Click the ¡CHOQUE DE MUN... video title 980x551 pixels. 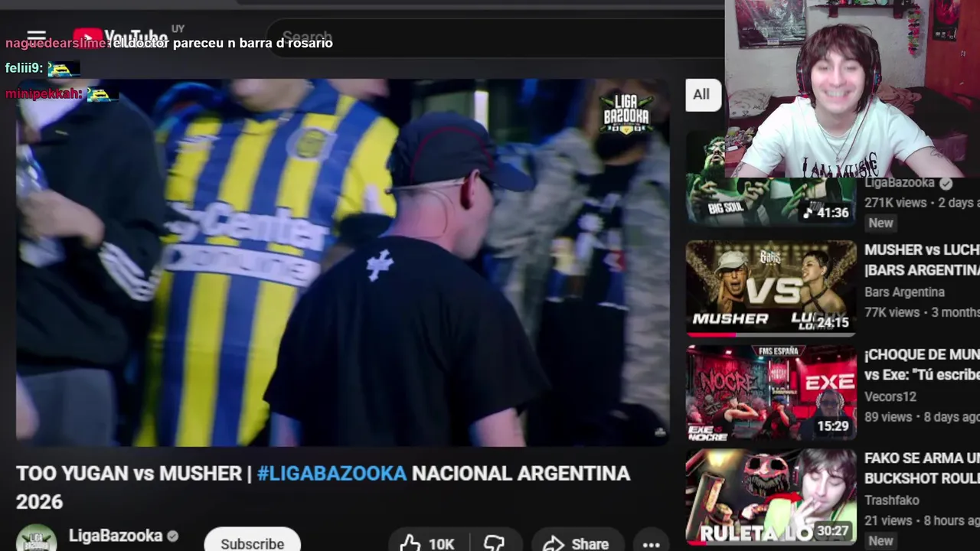(922, 364)
